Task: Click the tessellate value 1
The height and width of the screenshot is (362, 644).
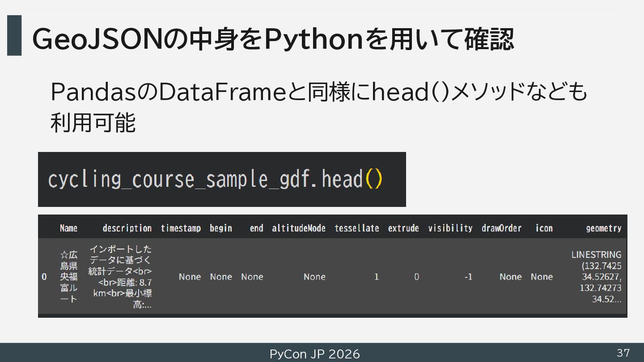Action: pyautogui.click(x=377, y=277)
